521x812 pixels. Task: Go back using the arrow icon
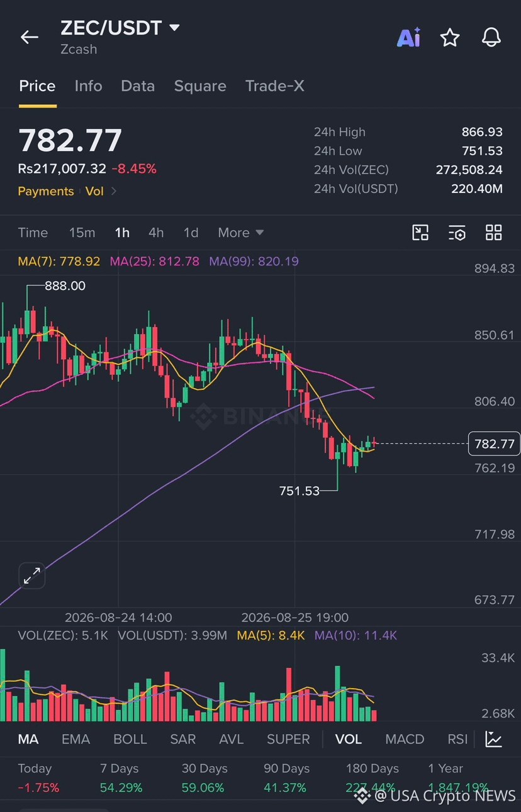click(30, 37)
